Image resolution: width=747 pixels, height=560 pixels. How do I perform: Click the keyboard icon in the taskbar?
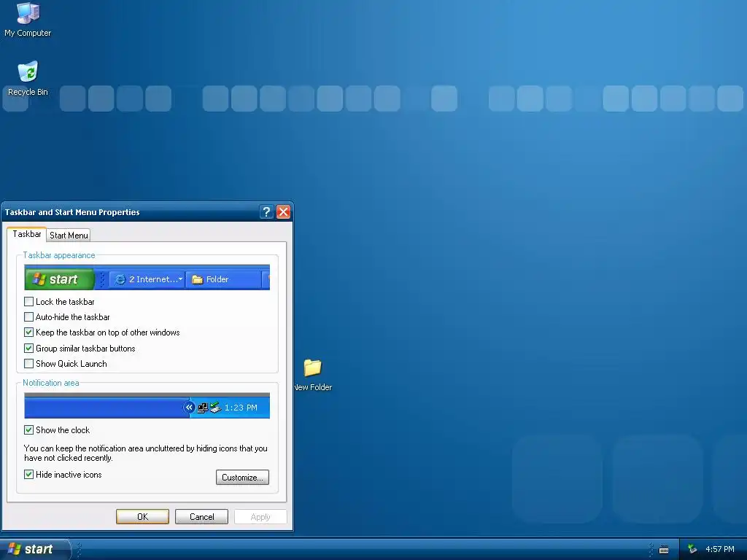pyautogui.click(x=664, y=550)
